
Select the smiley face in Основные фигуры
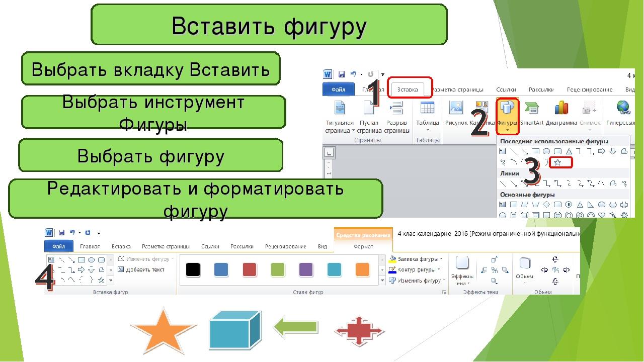[557, 215]
